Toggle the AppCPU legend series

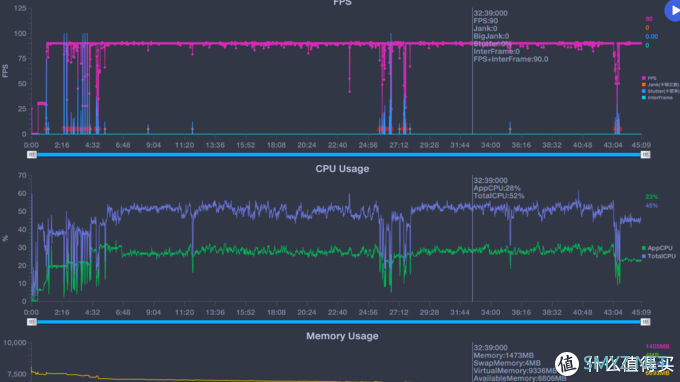[657, 248]
